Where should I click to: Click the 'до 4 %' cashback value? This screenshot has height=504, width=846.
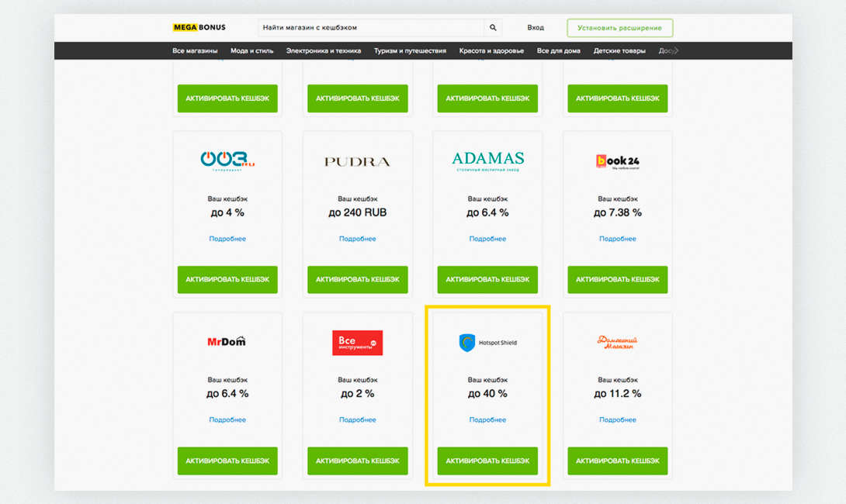(227, 213)
